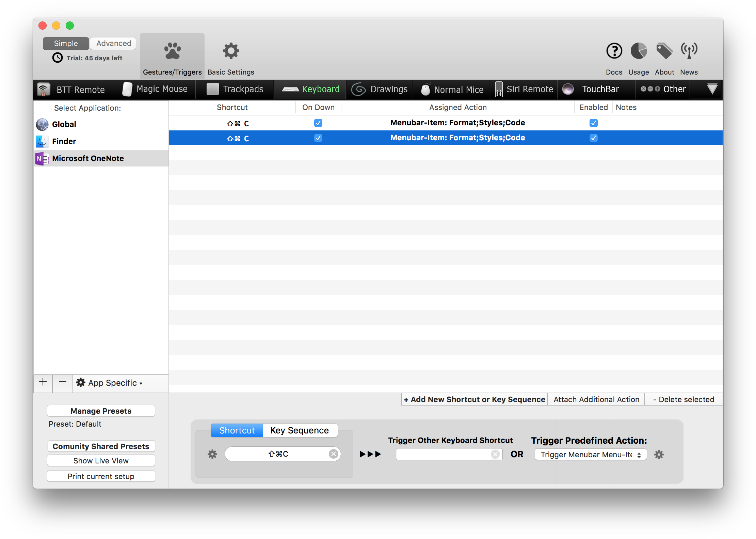
Task: Open the Gestures/Triggers panel
Action: coord(172,56)
